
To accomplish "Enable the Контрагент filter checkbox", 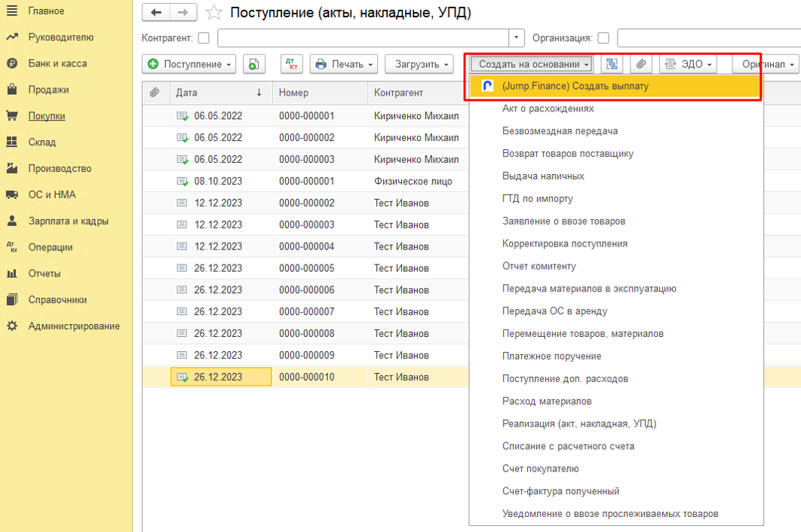I will coord(204,38).
